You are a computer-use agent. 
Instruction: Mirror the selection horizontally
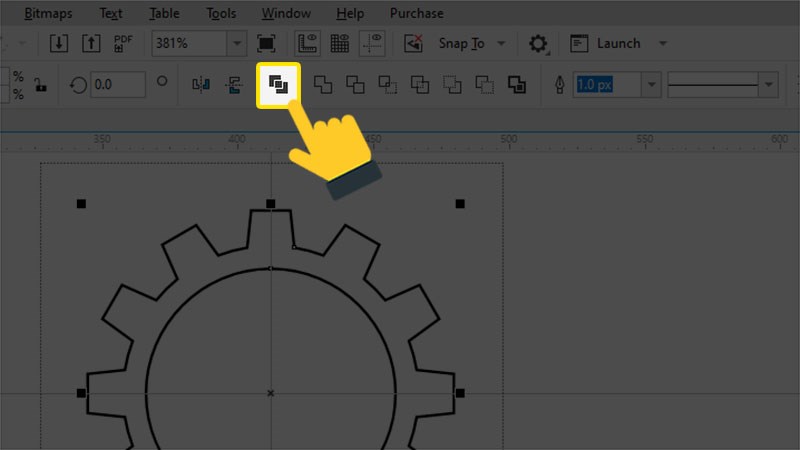201,85
